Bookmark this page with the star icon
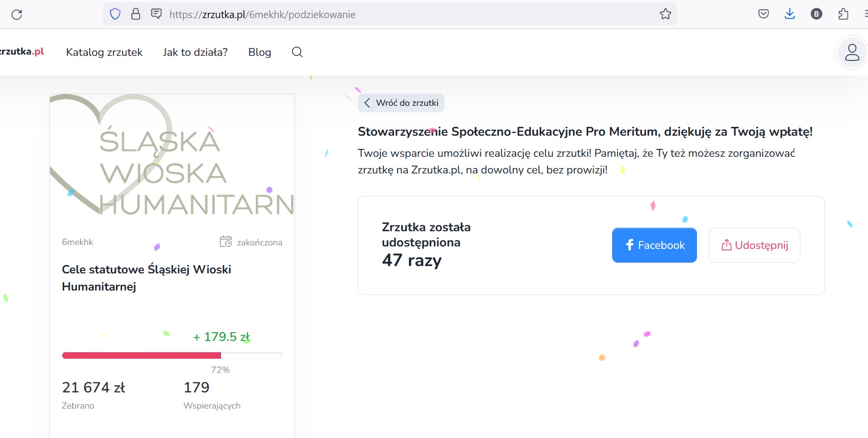This screenshot has width=868, height=438. (x=665, y=14)
